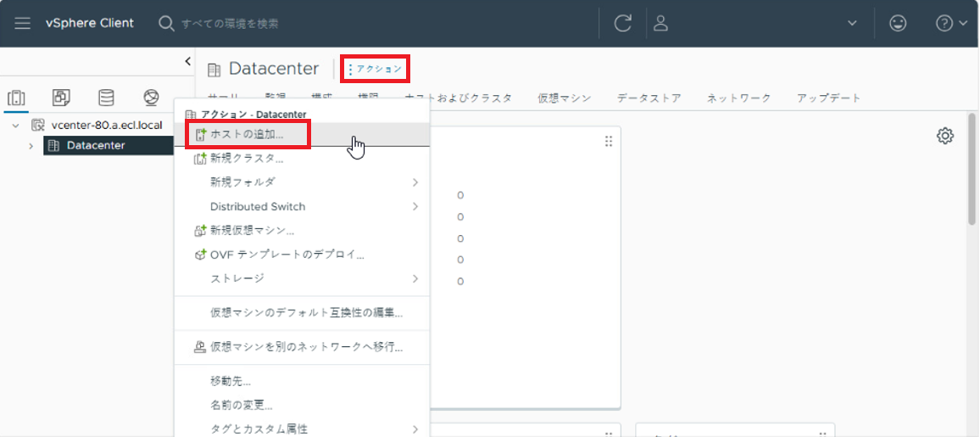Open the アクション dropdown button
Viewport: 980px width, 437px height.
(375, 69)
